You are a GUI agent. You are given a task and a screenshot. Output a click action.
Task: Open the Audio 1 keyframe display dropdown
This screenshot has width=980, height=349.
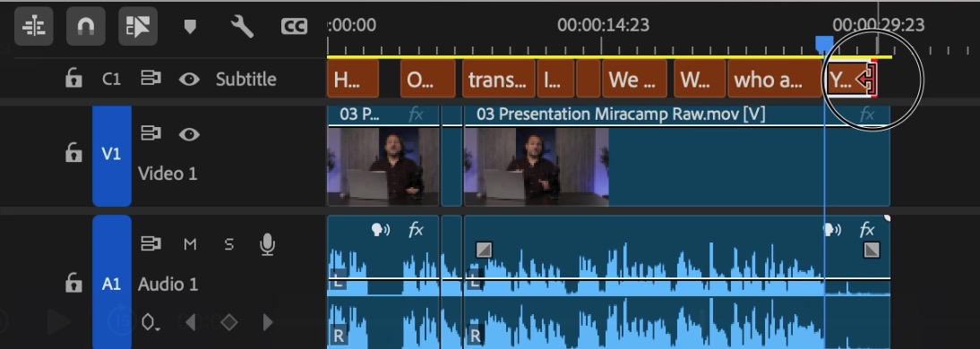150,322
